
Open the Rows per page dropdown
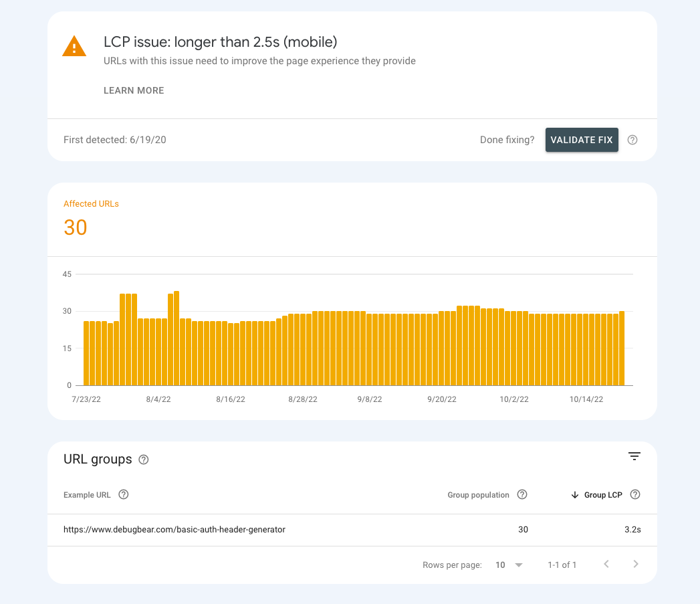(x=509, y=565)
